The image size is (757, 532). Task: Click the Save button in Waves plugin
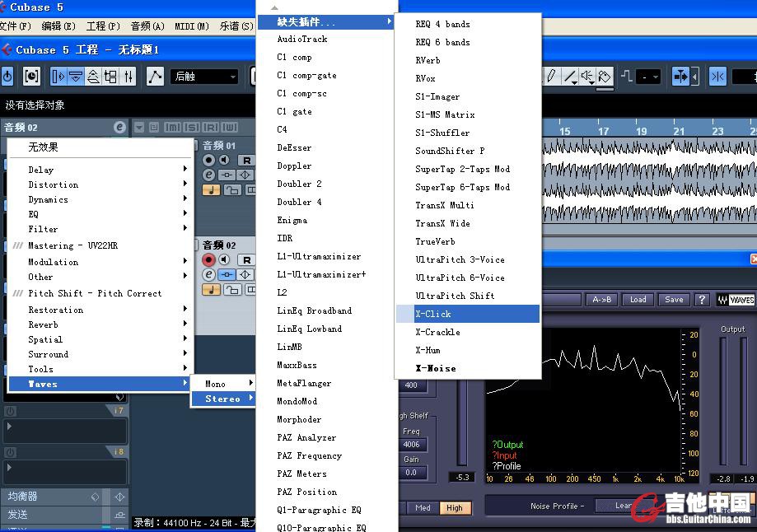(674, 299)
